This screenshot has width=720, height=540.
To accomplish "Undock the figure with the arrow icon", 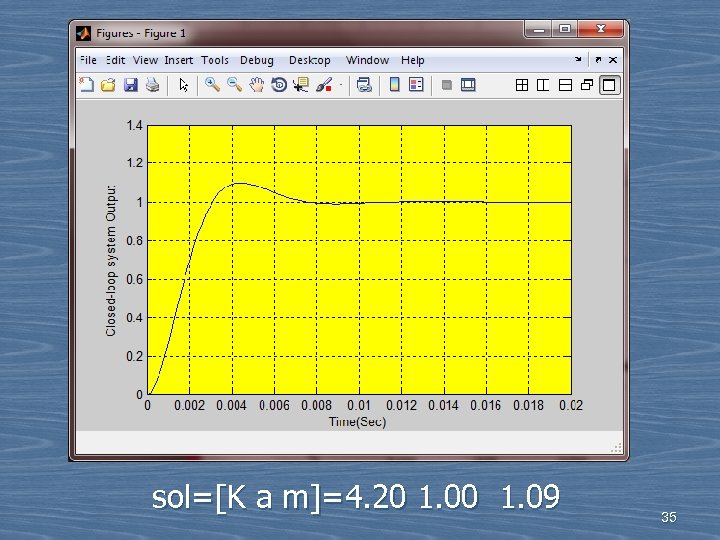I will (x=598, y=60).
